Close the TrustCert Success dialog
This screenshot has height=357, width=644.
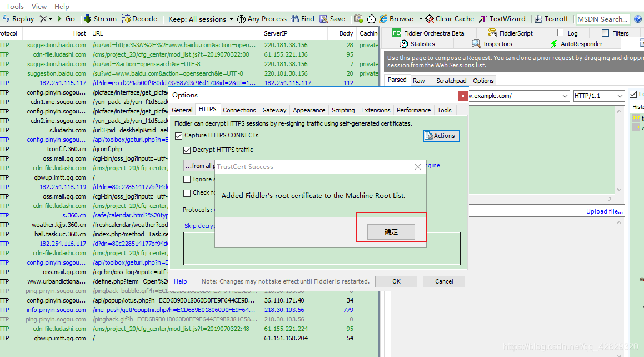[418, 167]
